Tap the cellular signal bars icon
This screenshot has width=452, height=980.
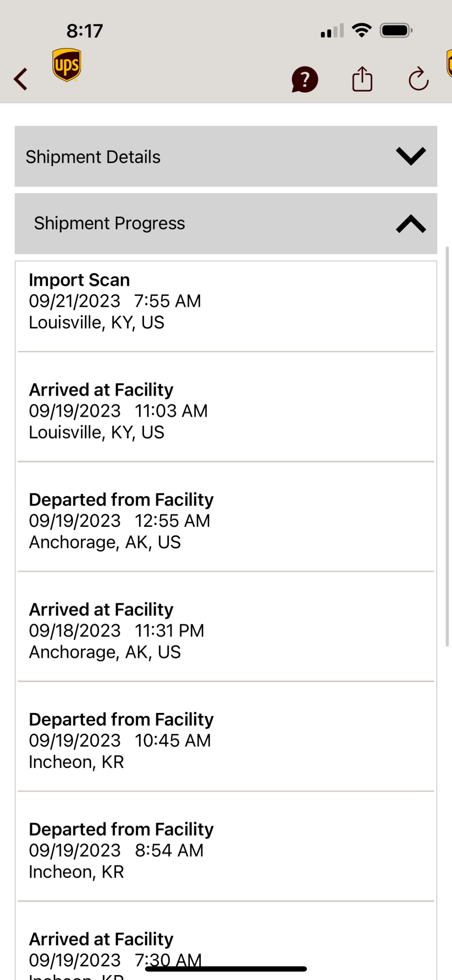[332, 32]
